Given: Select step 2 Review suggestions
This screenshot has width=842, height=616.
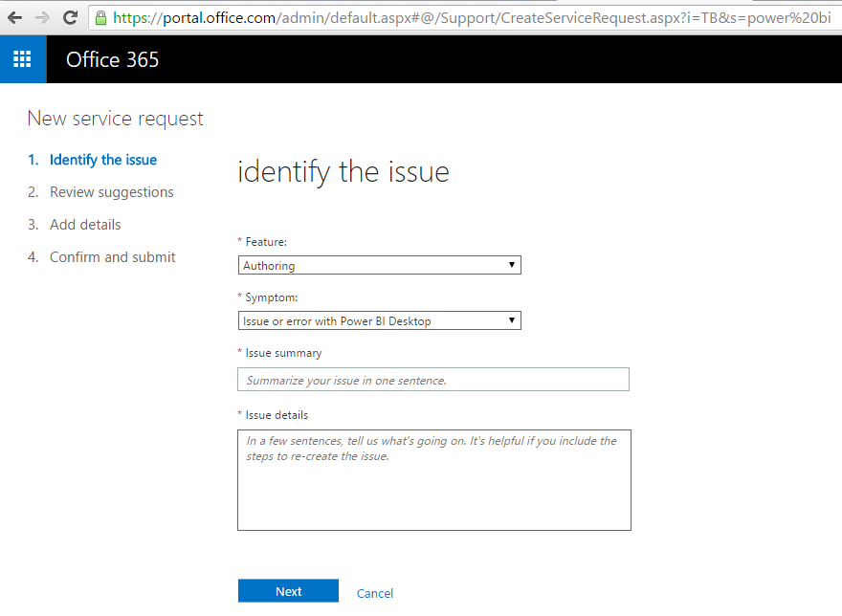Looking at the screenshot, I should (100, 192).
